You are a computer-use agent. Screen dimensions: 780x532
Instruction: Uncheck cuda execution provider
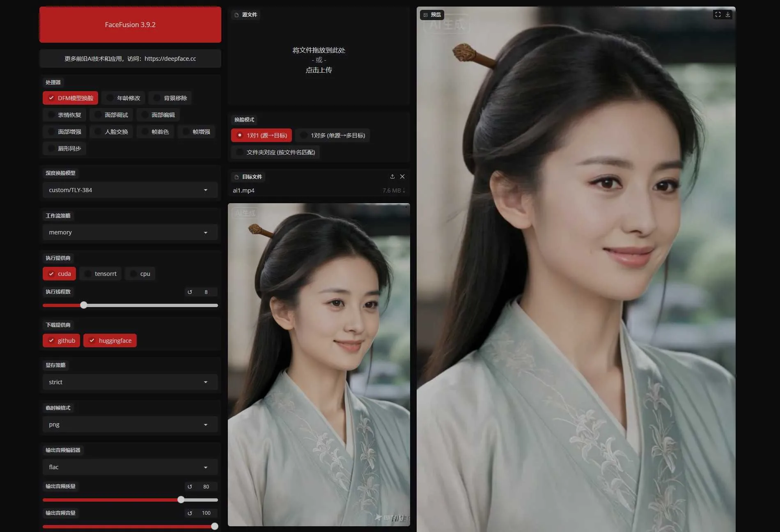click(59, 274)
